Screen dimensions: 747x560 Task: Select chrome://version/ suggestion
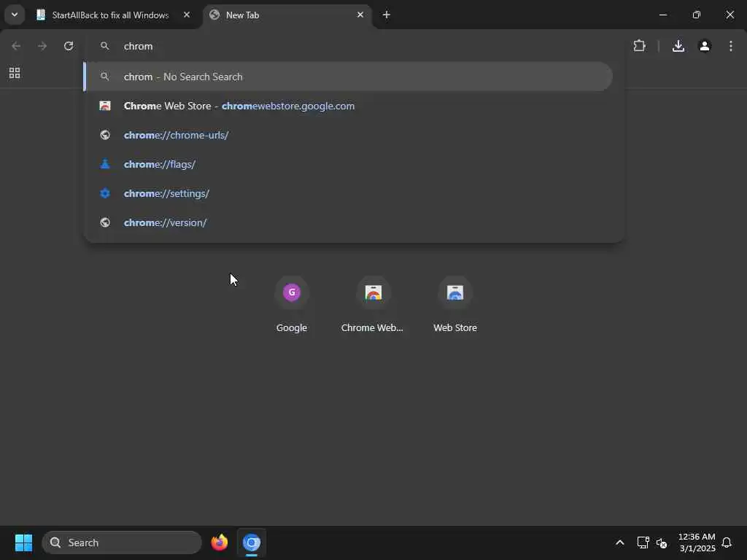click(x=348, y=222)
